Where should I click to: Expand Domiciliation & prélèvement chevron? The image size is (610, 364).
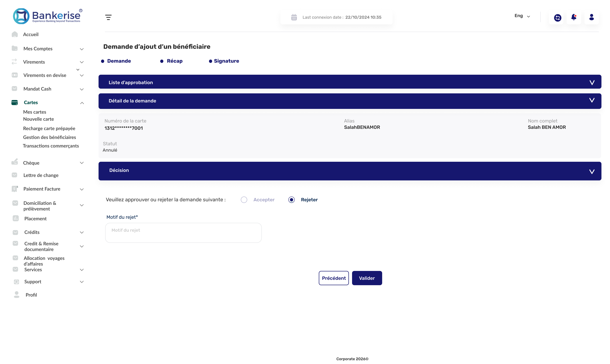pyautogui.click(x=82, y=205)
